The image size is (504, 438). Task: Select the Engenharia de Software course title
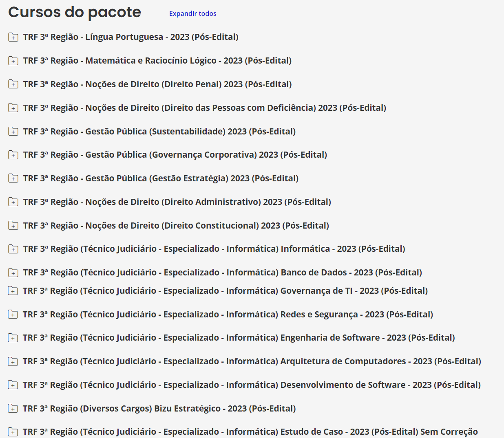point(239,338)
